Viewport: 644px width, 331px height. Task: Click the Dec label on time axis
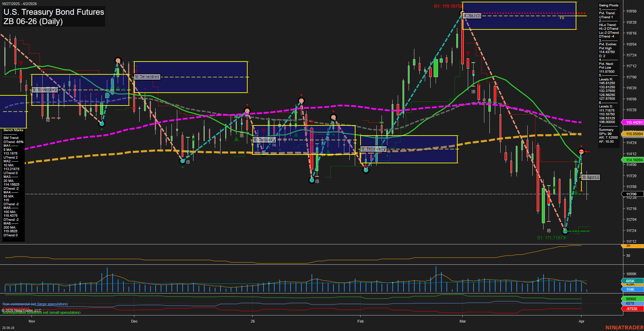click(134, 321)
